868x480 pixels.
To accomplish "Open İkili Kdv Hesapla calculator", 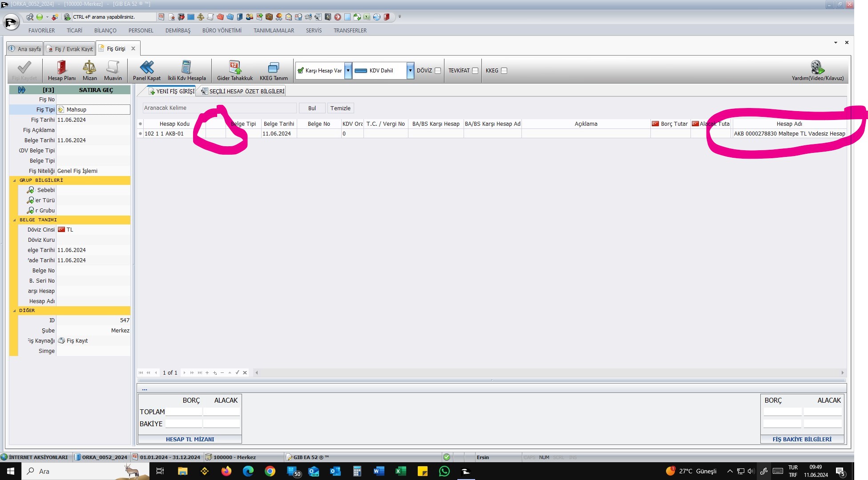I will pyautogui.click(x=186, y=68).
